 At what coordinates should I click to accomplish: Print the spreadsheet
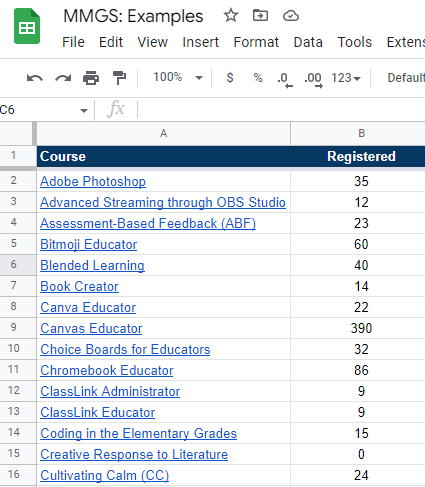pyautogui.click(x=91, y=78)
